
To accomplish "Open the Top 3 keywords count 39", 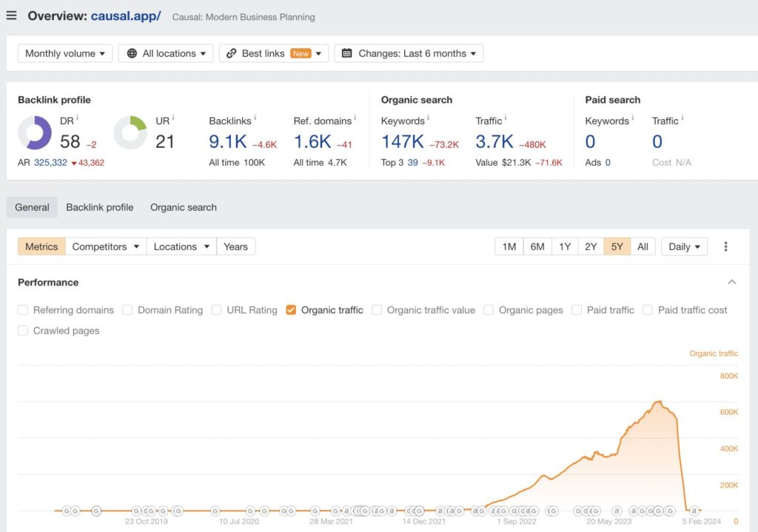I will click(x=412, y=162).
